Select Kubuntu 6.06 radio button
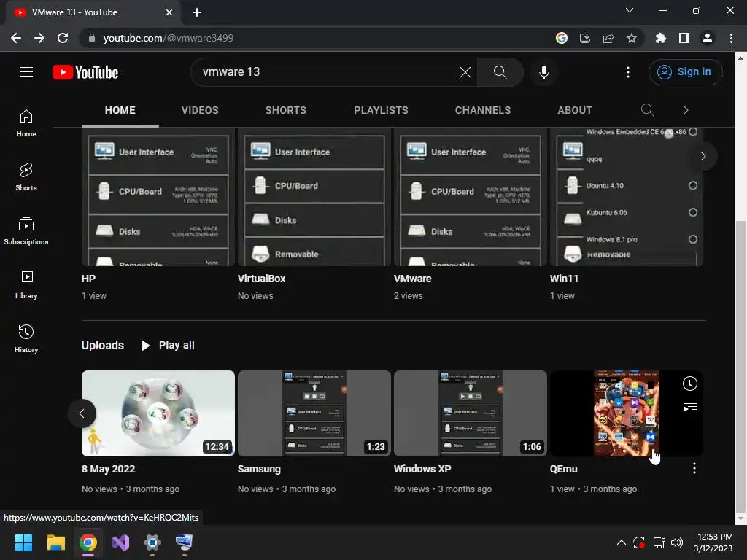Screen dimensions: 747x560 point(693,212)
